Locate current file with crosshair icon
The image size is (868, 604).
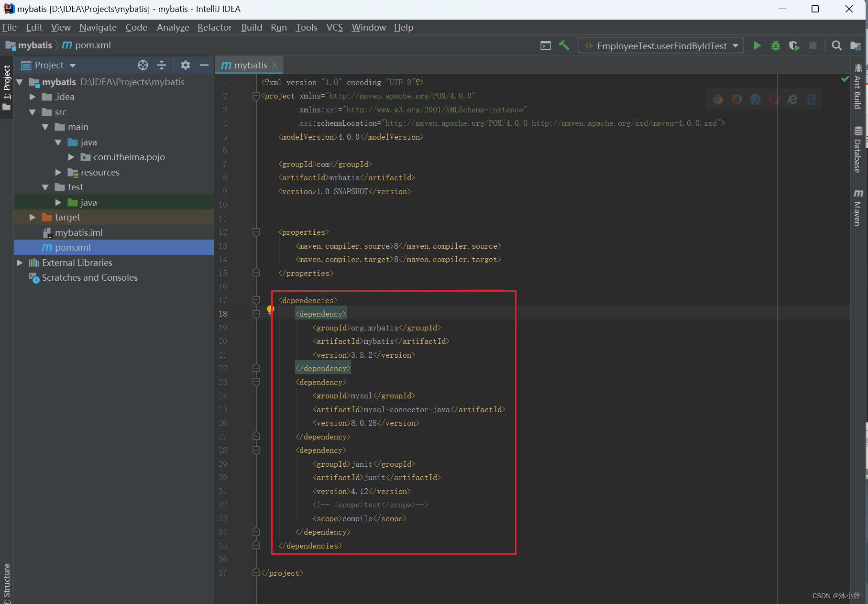tap(143, 65)
